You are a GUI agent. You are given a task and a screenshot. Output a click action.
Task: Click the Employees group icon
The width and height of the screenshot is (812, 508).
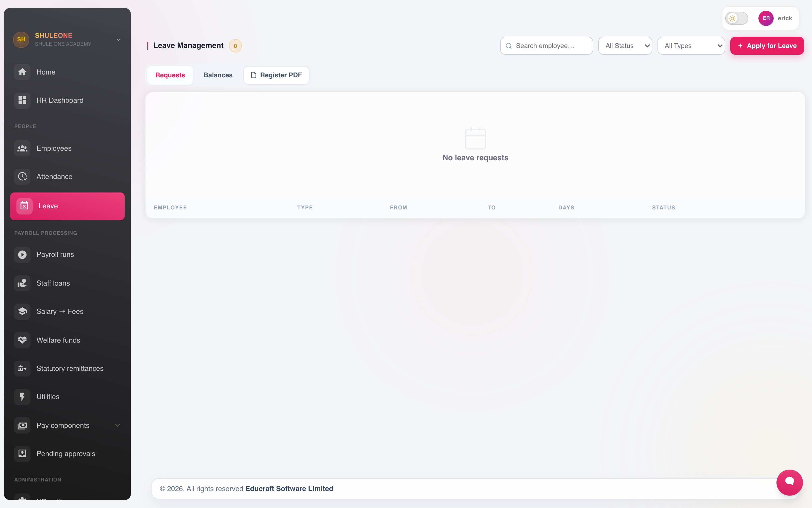tap(22, 148)
